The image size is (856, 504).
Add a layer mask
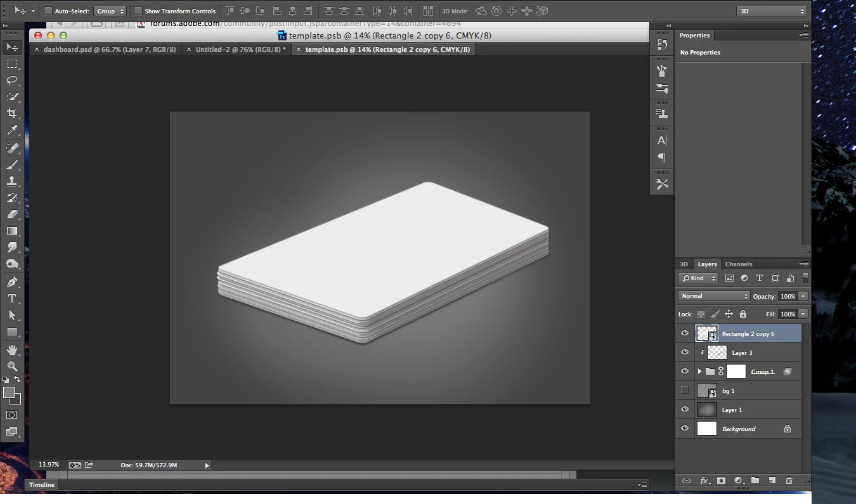(x=721, y=481)
